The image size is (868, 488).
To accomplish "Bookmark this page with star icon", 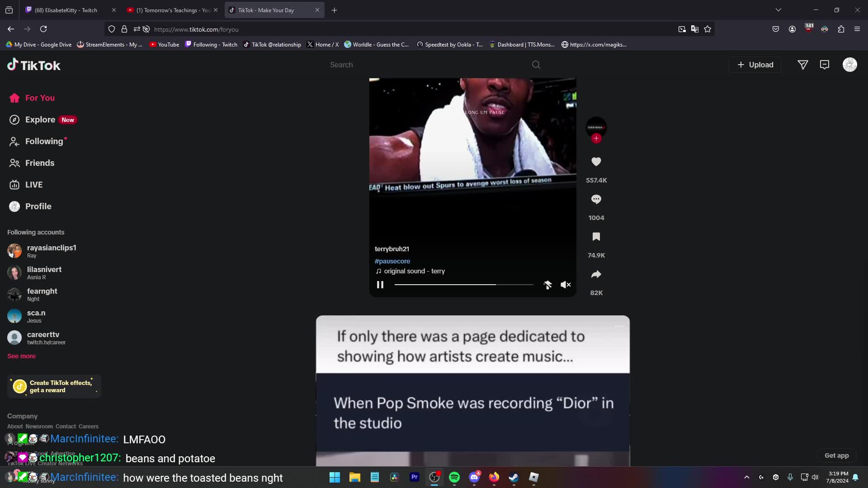I will pos(708,29).
